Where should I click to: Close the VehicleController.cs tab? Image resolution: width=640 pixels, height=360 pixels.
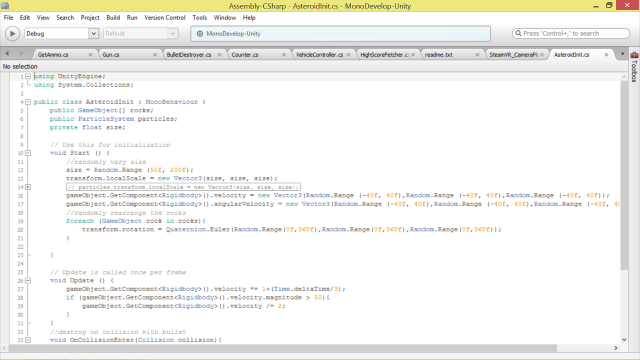point(348,54)
